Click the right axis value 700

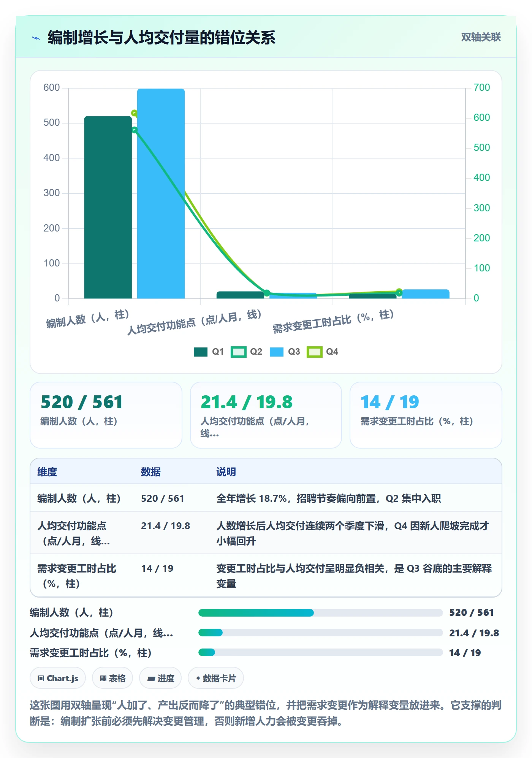tap(481, 87)
